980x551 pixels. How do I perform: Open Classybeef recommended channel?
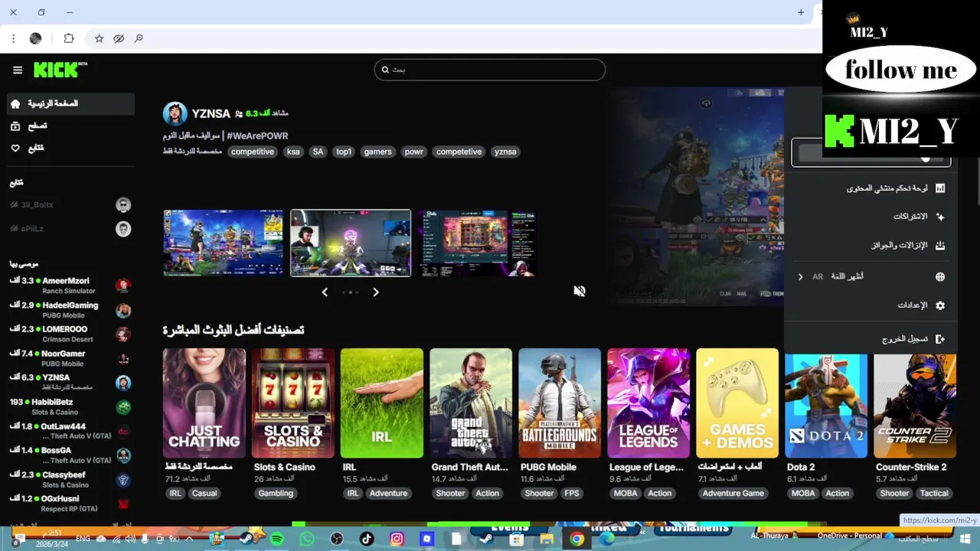pyautogui.click(x=70, y=480)
